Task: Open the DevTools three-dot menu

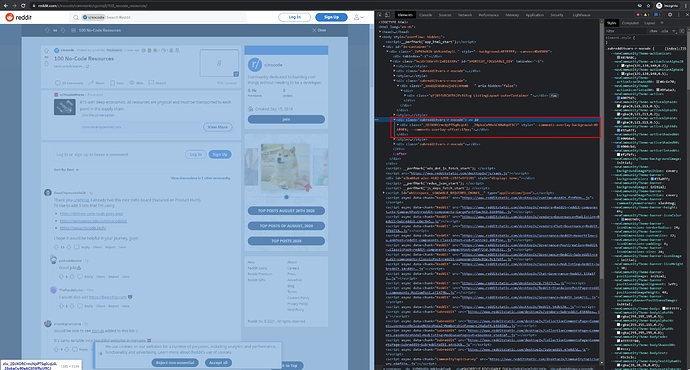Action: click(678, 15)
